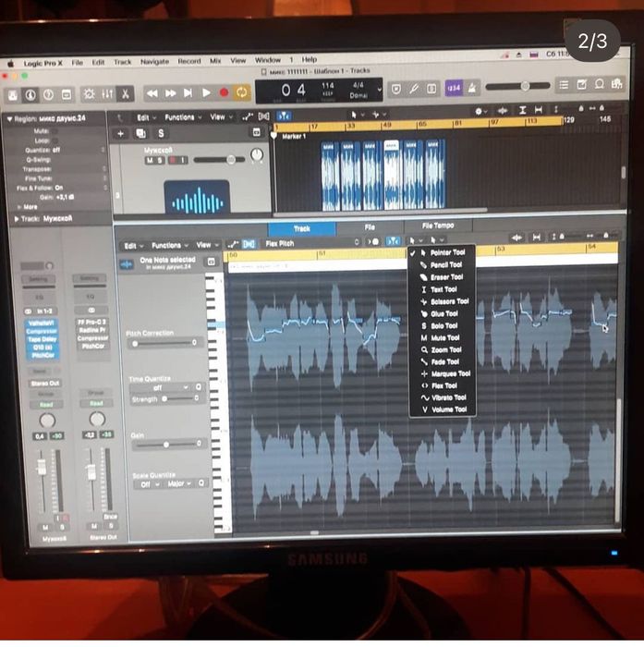644x647 pixels.
Task: Open Edit menu in Tracks area
Action: pyautogui.click(x=146, y=118)
